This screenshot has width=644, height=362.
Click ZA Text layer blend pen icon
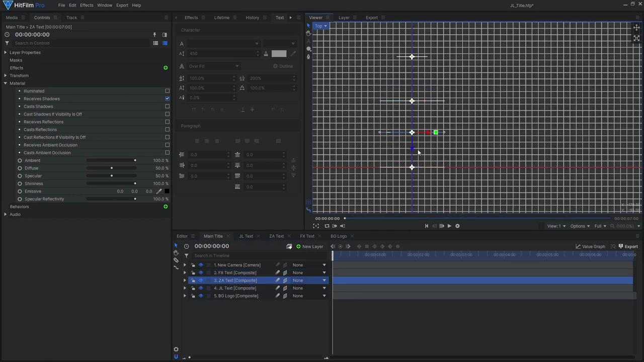tap(277, 281)
